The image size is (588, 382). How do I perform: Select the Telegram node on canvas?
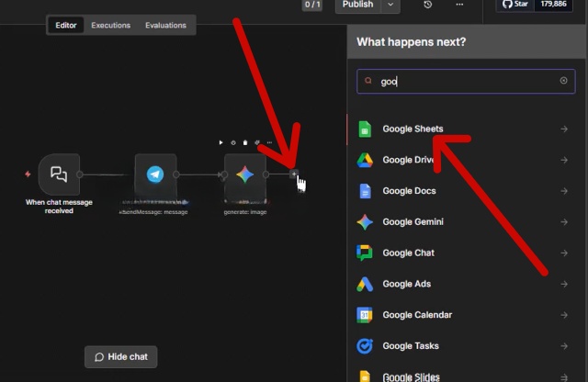(x=155, y=174)
